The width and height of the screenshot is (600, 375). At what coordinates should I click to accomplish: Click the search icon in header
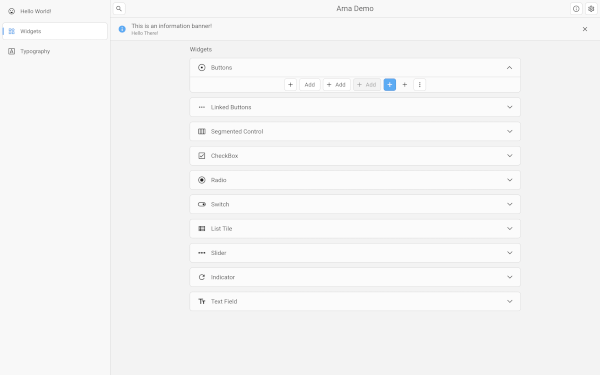coord(119,8)
